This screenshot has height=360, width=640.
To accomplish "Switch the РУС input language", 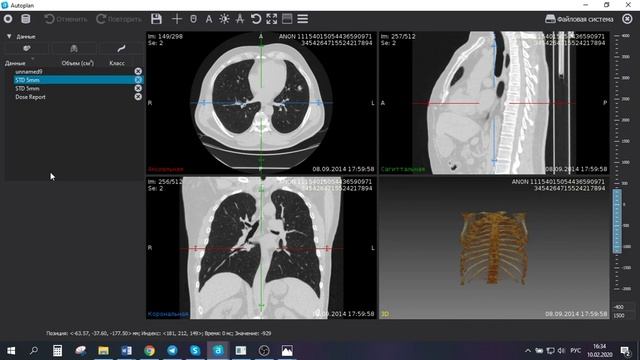I will [x=576, y=351].
